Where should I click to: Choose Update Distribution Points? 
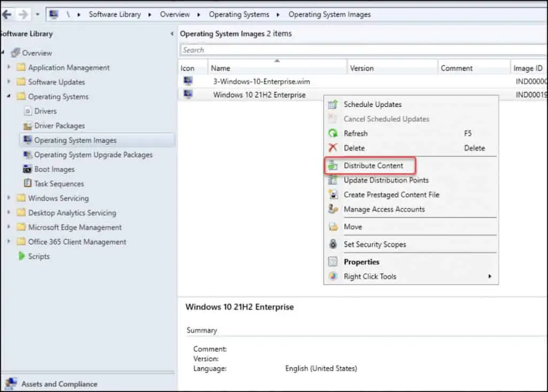(386, 180)
